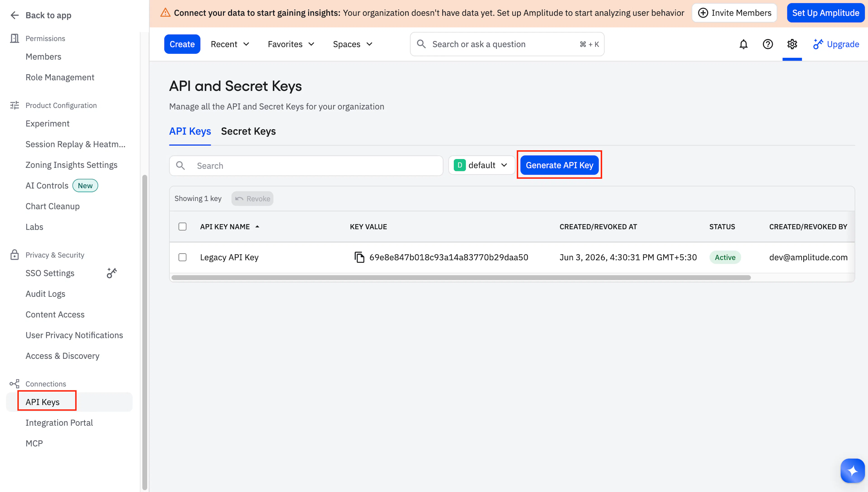Open the default project dropdown
Screen dimensions: 868x492
tap(481, 165)
